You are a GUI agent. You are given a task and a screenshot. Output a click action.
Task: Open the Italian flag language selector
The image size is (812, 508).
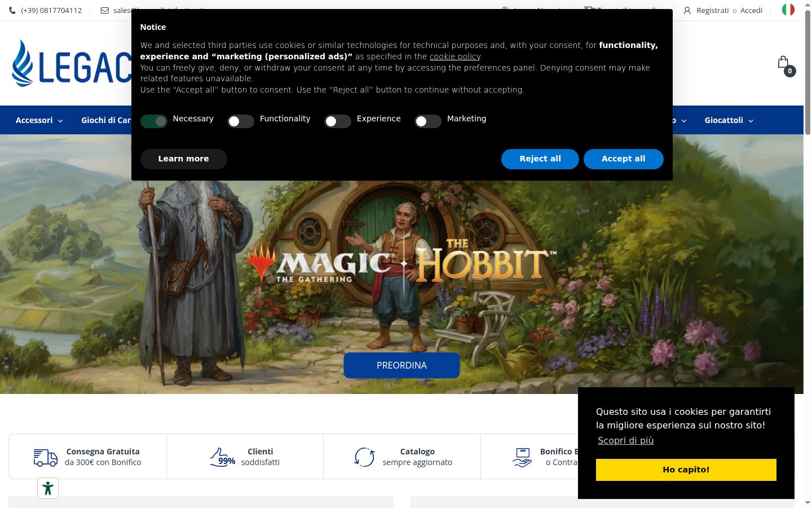[788, 10]
